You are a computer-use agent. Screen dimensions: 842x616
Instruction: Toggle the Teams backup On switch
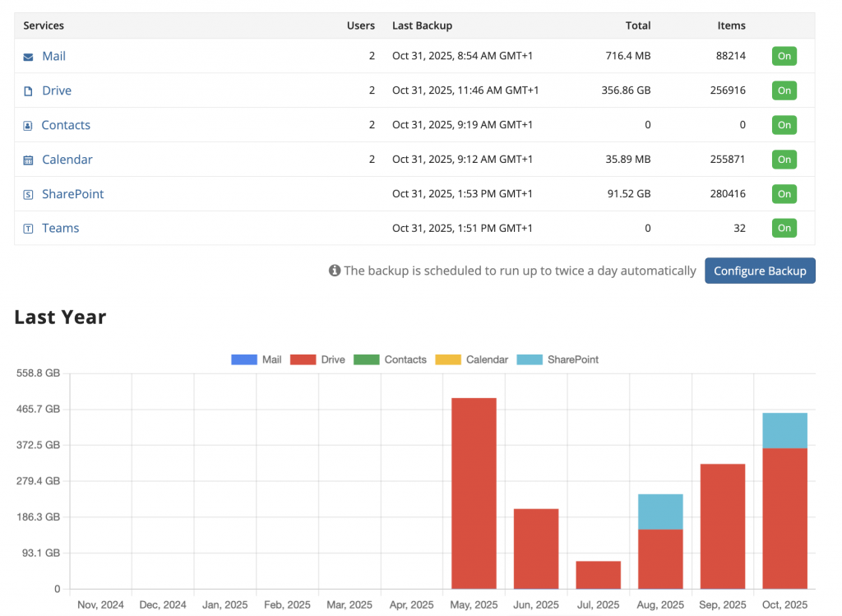784,229
